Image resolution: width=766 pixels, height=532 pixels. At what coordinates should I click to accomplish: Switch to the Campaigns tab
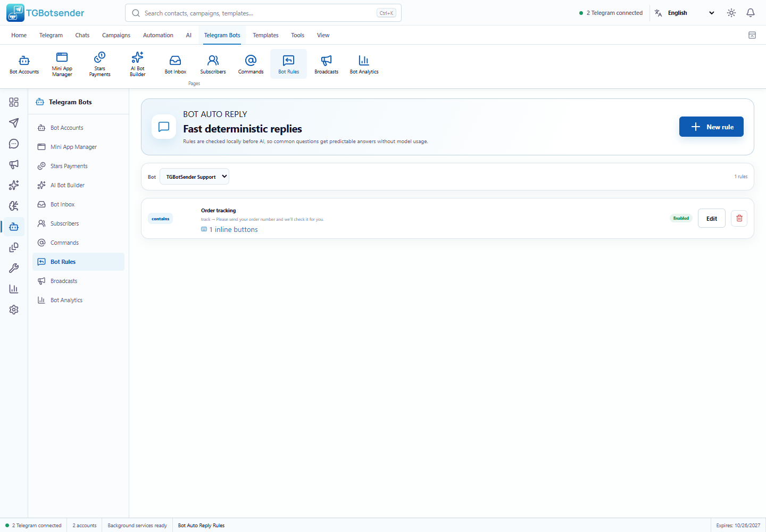[x=116, y=35]
